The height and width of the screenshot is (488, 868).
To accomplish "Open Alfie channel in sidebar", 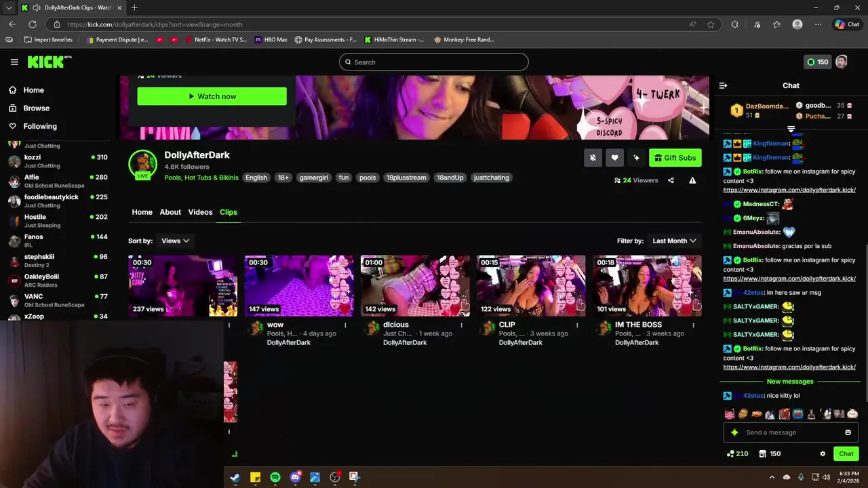I will [x=58, y=181].
